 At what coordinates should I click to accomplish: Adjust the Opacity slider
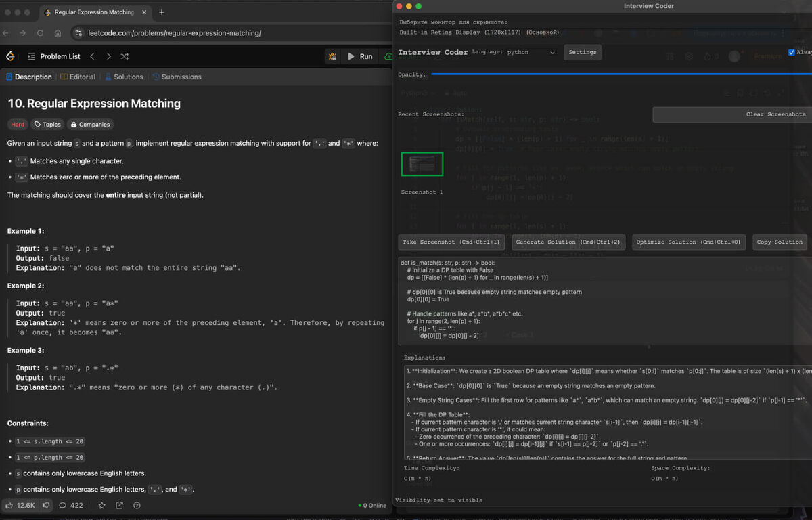[621, 74]
